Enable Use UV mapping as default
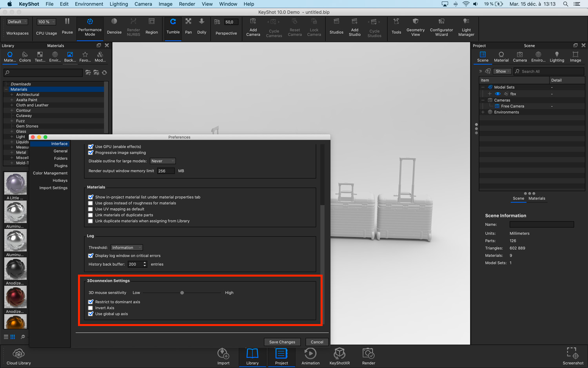The height and width of the screenshot is (368, 588). (91, 209)
